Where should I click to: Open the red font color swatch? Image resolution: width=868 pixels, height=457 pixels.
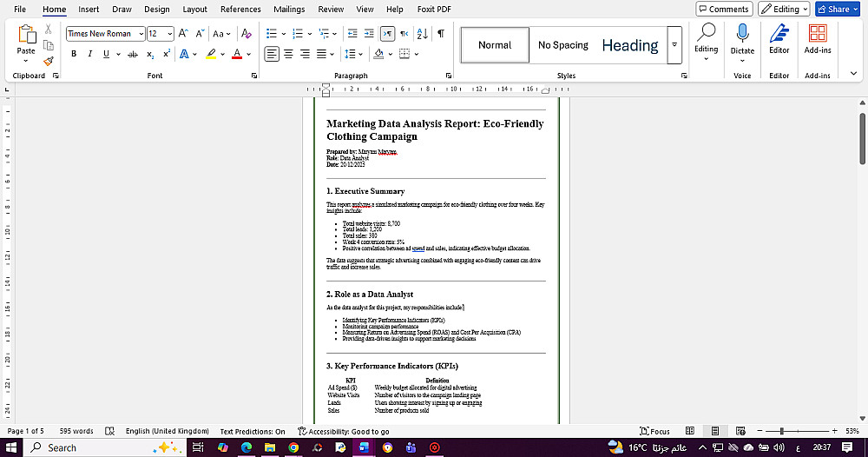pyautogui.click(x=237, y=54)
